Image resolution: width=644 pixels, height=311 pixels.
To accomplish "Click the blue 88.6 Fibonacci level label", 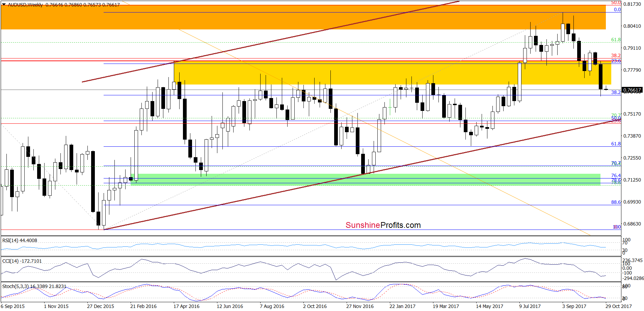I will pyautogui.click(x=616, y=202).
